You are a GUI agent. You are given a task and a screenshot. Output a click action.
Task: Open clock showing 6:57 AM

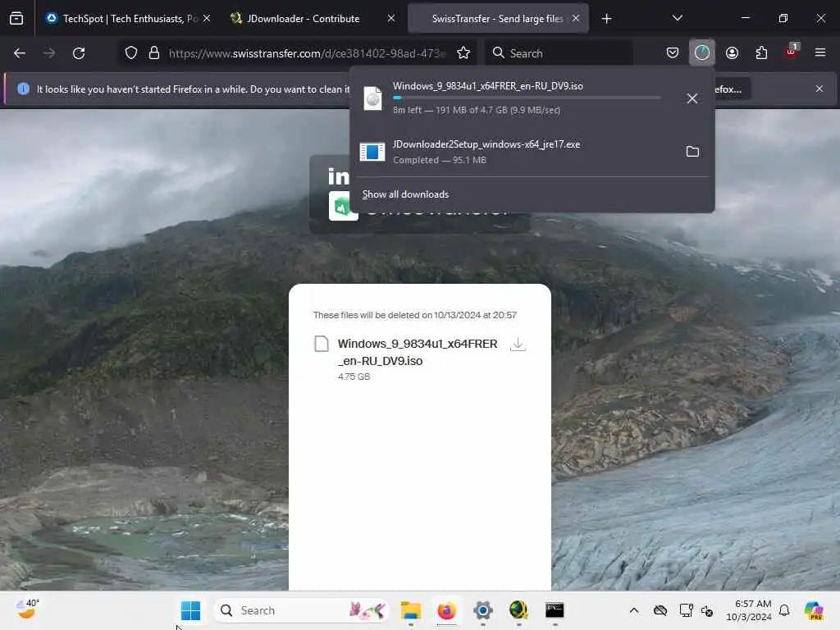(x=749, y=610)
